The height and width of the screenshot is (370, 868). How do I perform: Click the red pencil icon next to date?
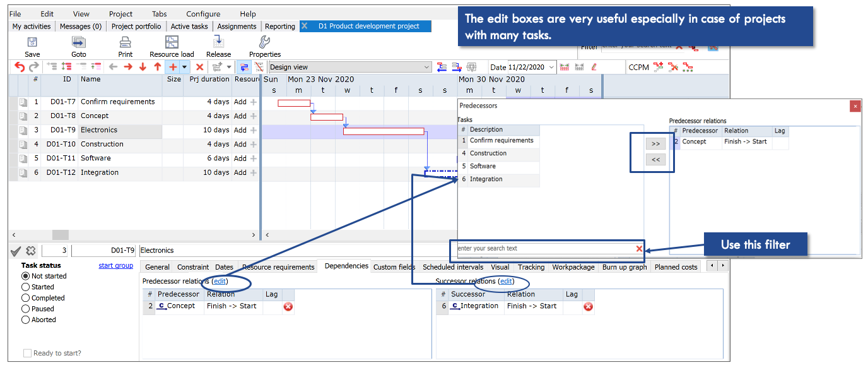click(x=594, y=67)
